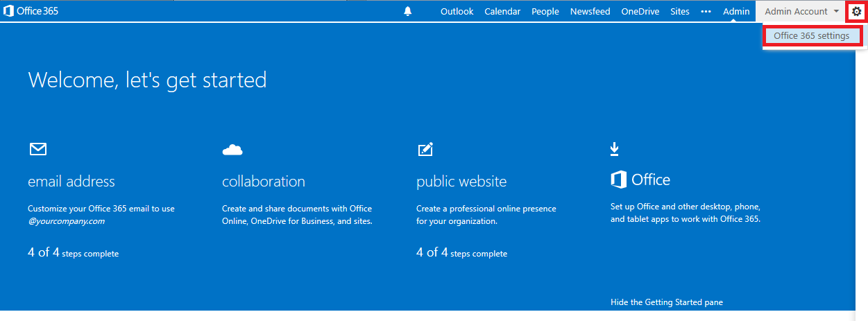Open Sites in the navigation bar
The image size is (868, 321).
click(680, 11)
